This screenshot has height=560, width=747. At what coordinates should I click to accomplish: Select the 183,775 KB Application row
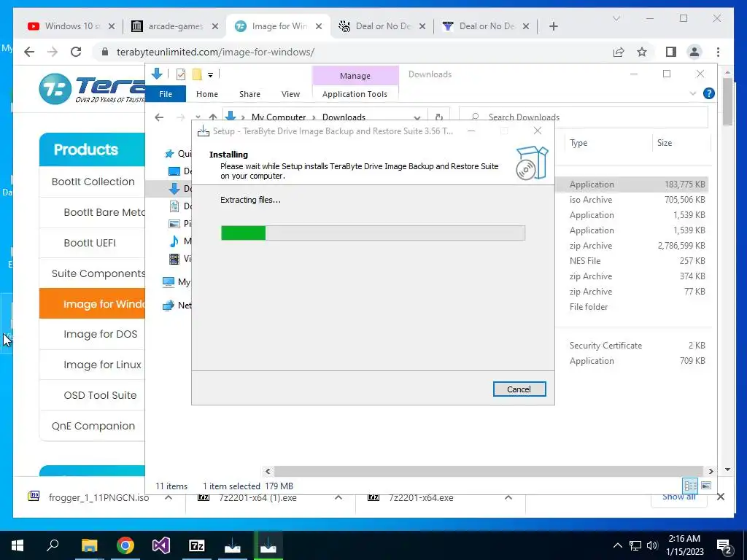pos(632,184)
